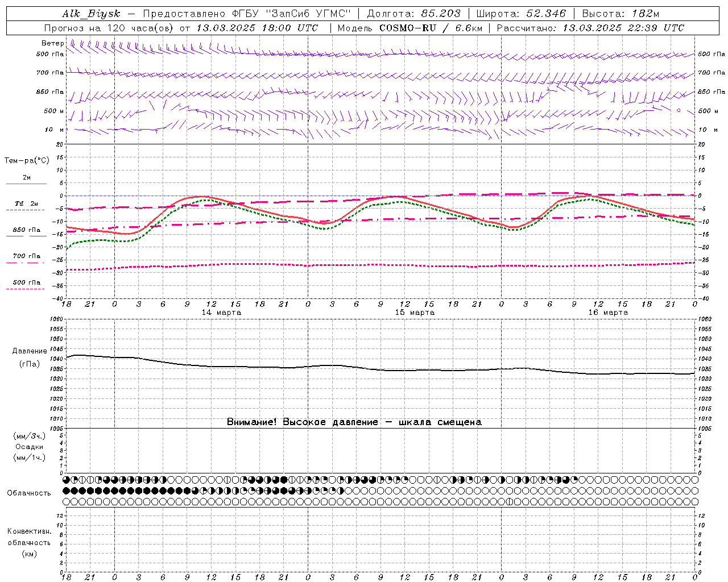Select the 'Модель COSMO-RU / 6.6км' label
Screen dimensions: 728x582
409,28
